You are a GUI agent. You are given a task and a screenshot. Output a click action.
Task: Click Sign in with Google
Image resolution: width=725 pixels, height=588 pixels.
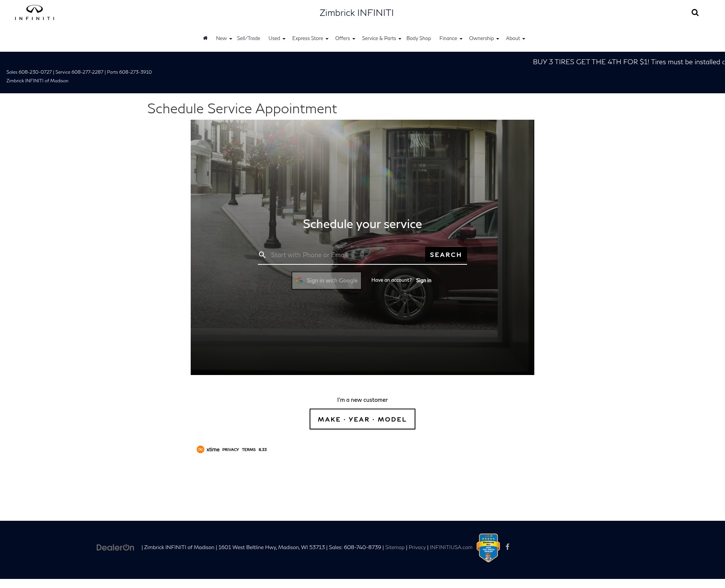326,281
